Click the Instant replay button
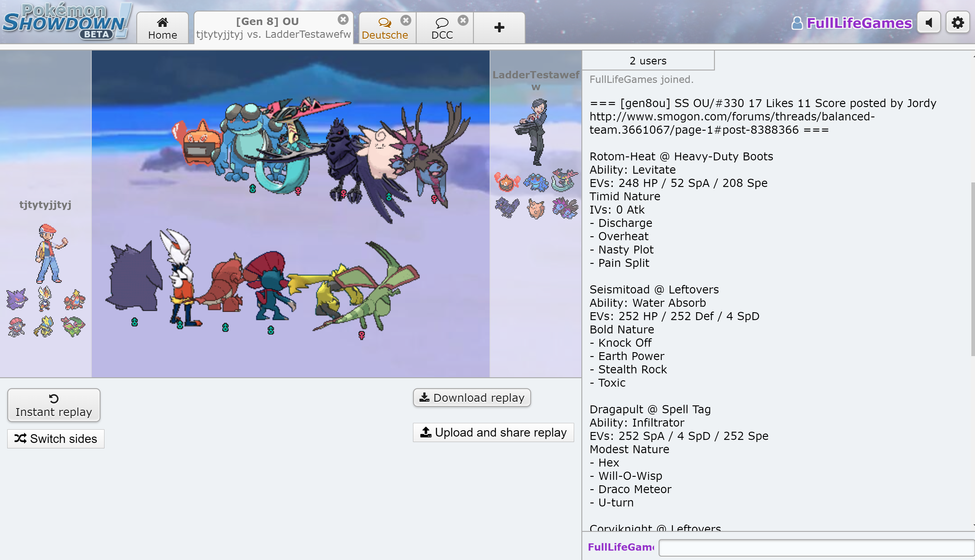Viewport: 975px width, 560px height. click(54, 405)
